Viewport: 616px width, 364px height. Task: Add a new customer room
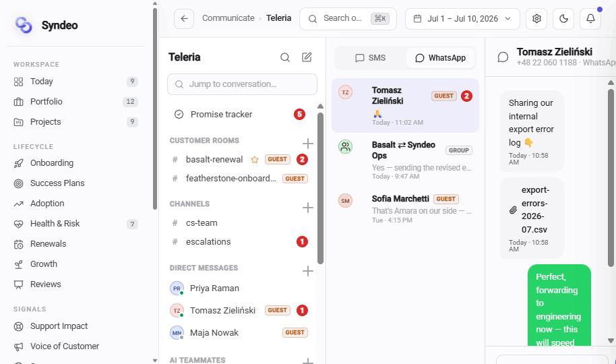click(308, 144)
